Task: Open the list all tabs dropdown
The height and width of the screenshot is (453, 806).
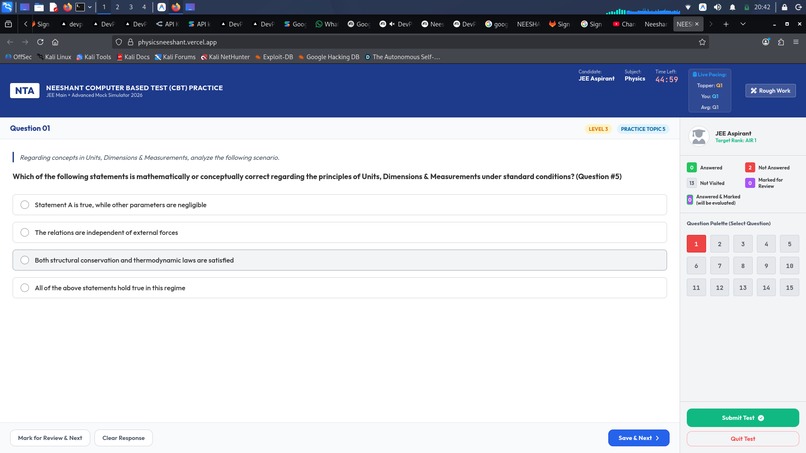Action: (x=743, y=24)
